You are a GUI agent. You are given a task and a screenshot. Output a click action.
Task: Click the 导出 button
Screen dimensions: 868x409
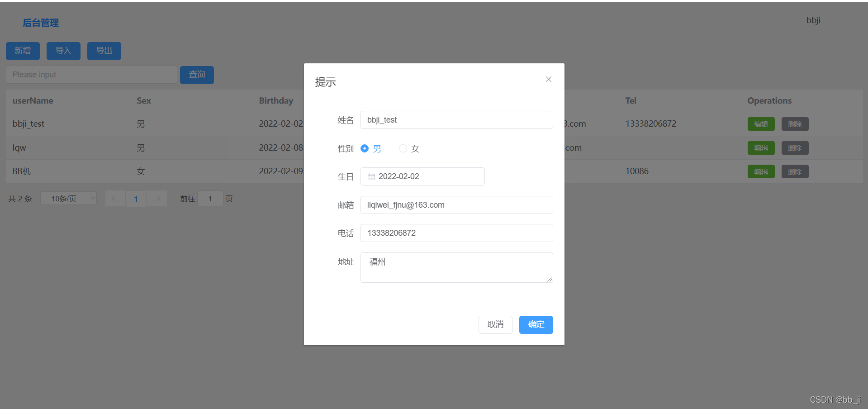point(104,51)
